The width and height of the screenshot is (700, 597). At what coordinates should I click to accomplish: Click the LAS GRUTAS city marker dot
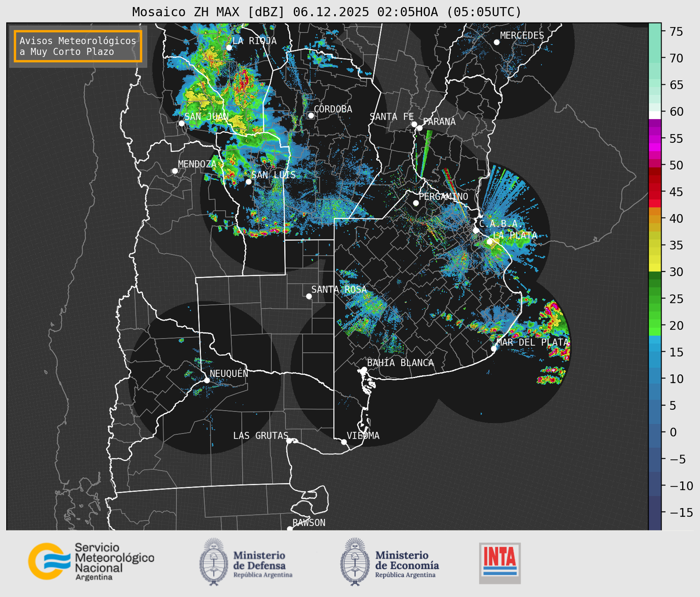[289, 440]
